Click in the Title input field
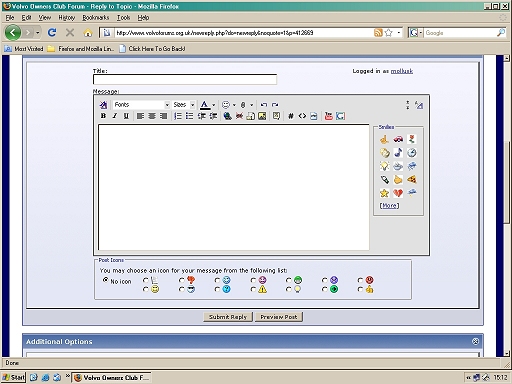The height and width of the screenshot is (384, 512). [x=185, y=79]
